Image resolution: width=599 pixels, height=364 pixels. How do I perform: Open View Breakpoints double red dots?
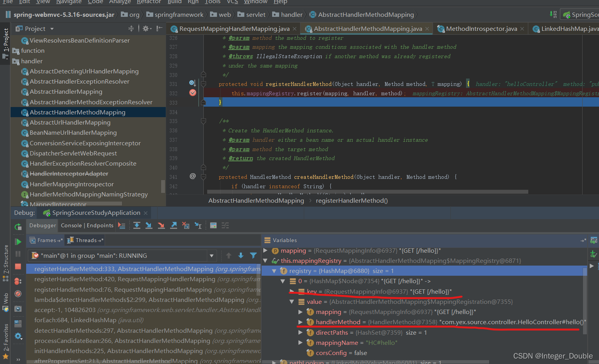pyautogui.click(x=18, y=281)
